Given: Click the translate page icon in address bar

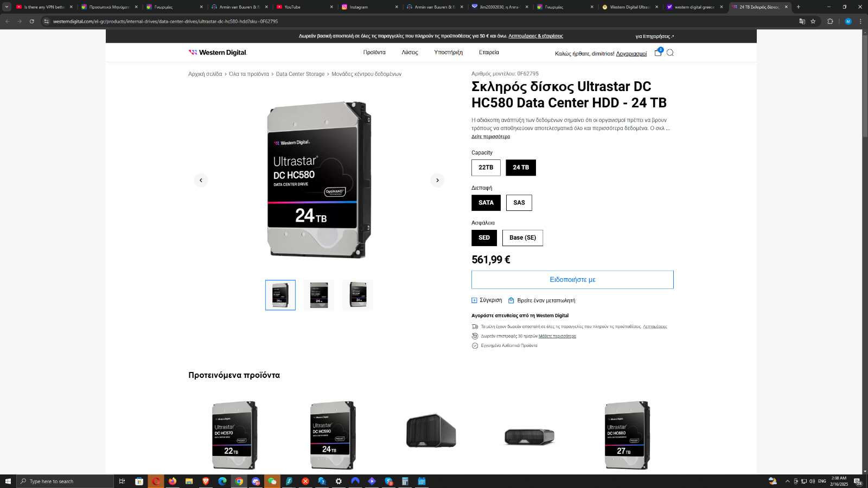Looking at the screenshot, I should (802, 21).
